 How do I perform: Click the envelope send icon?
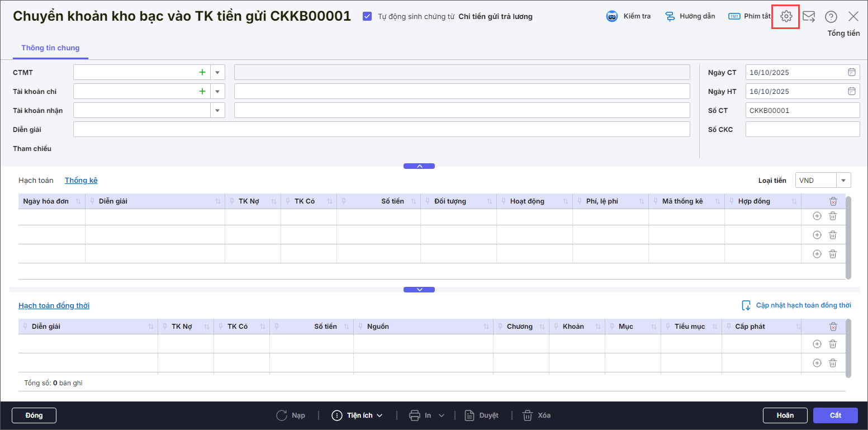tap(809, 16)
